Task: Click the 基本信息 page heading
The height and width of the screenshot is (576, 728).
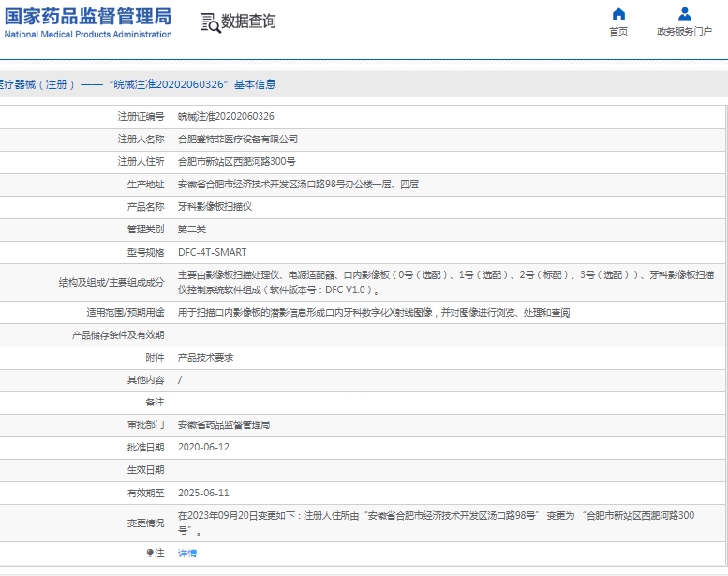Action: coord(255,84)
